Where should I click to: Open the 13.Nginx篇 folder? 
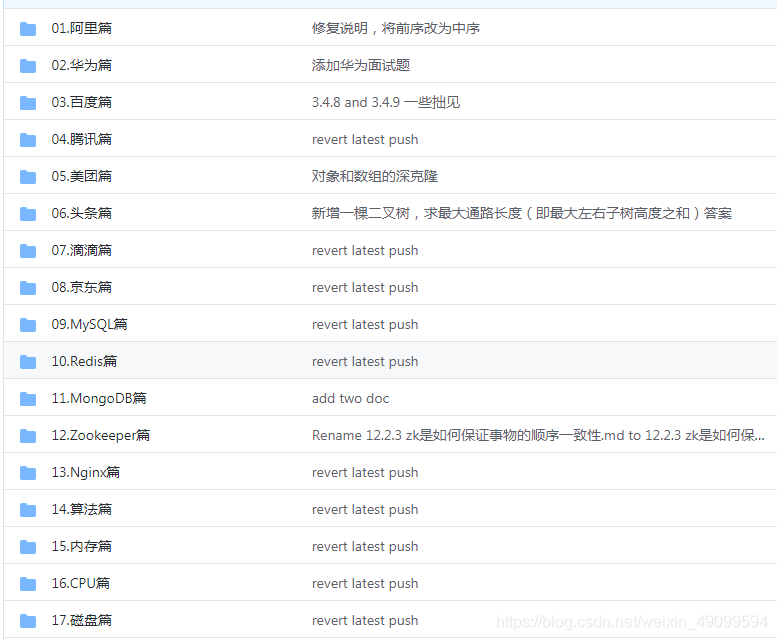click(x=86, y=472)
